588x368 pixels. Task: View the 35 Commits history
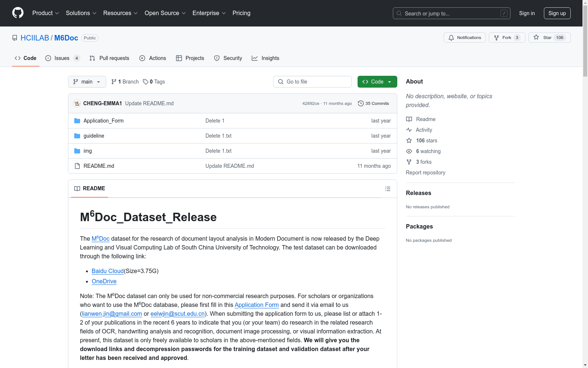373,103
